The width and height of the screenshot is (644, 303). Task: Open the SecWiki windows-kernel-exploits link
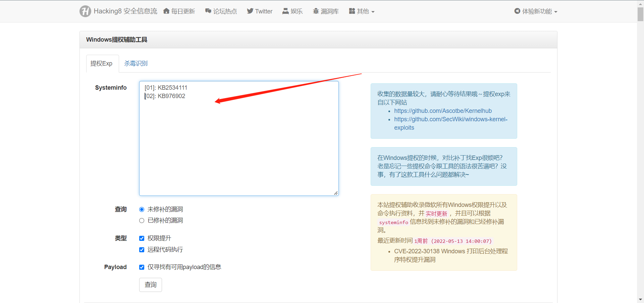point(451,123)
